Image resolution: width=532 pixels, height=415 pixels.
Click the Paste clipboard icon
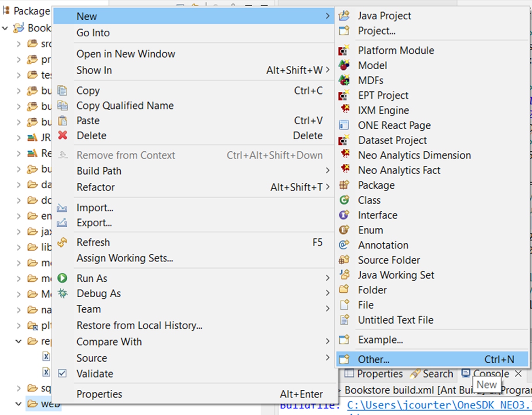click(x=62, y=120)
